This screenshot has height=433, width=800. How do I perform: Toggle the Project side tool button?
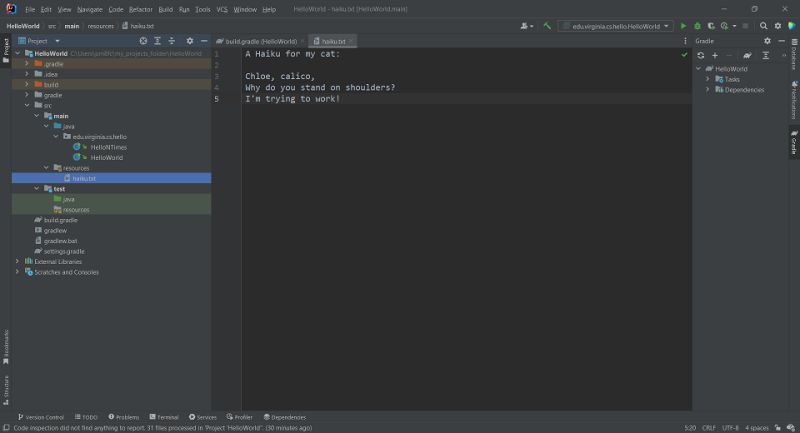6,50
